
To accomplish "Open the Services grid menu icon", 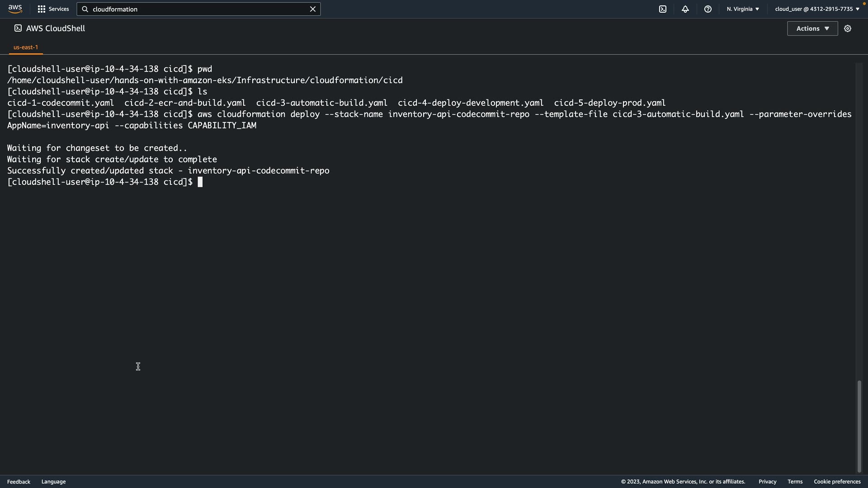I will coord(42,9).
